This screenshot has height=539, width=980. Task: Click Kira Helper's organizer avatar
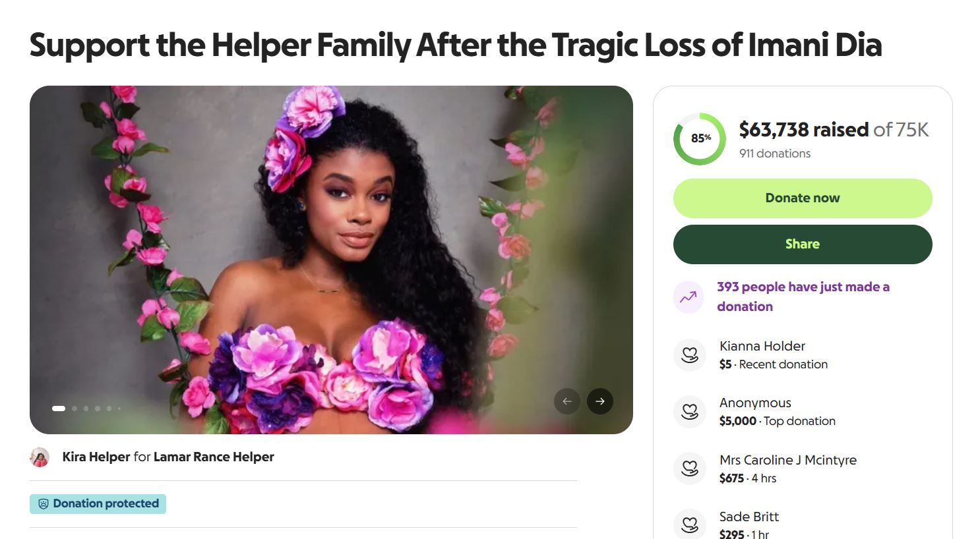[40, 457]
